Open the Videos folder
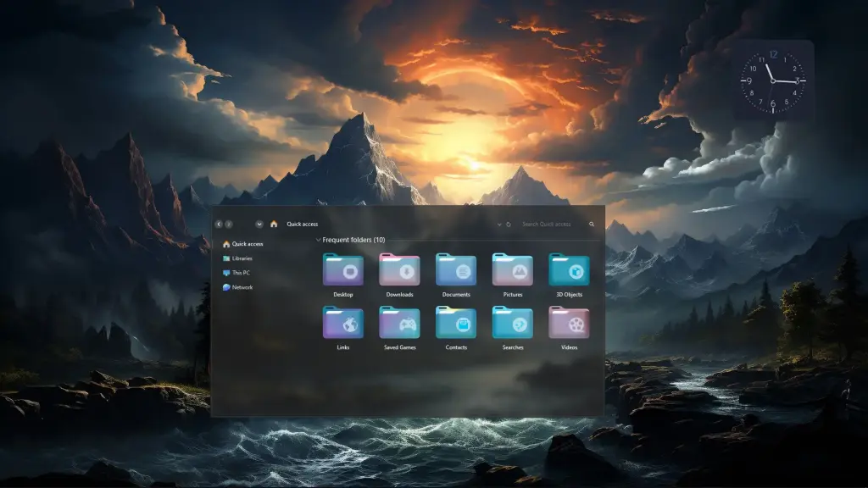The width and height of the screenshot is (868, 488). pos(569,323)
